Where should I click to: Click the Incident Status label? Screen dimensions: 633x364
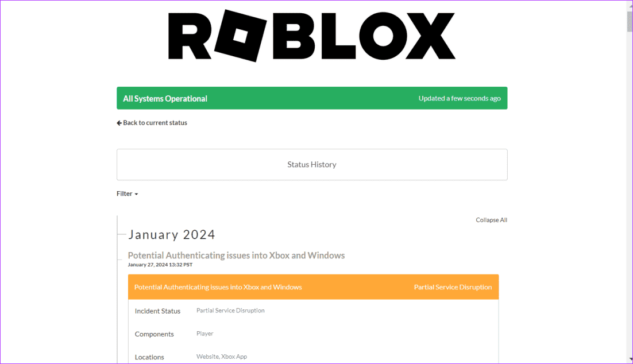pyautogui.click(x=157, y=311)
